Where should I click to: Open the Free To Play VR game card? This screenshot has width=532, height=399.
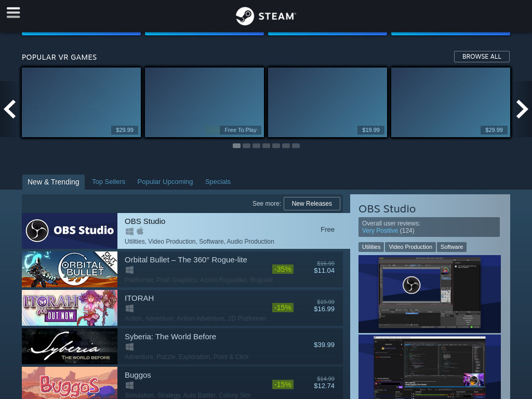click(x=204, y=102)
